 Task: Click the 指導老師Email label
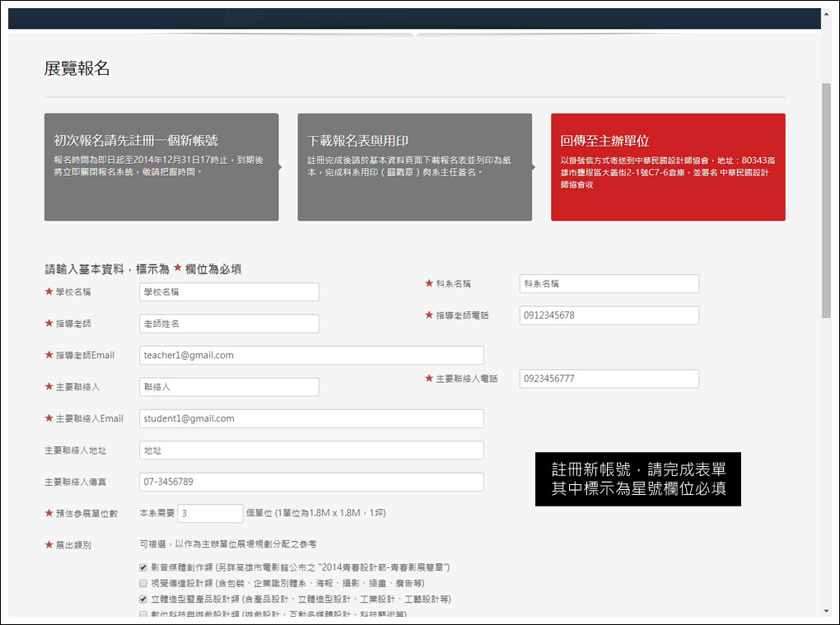pos(85,355)
